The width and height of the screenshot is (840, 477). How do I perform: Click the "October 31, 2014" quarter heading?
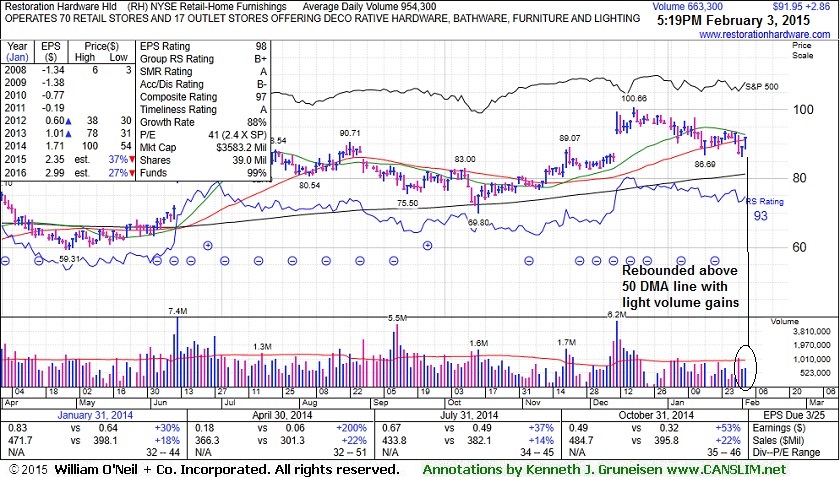[656, 415]
